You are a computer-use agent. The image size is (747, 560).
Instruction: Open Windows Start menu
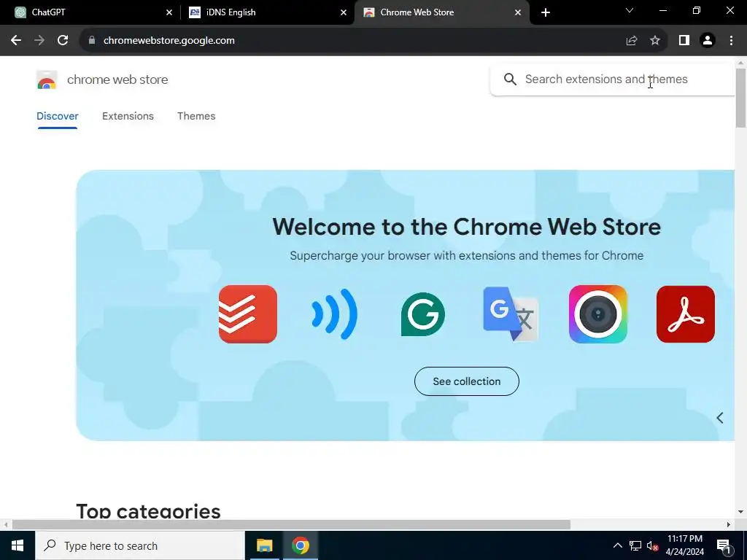point(18,545)
